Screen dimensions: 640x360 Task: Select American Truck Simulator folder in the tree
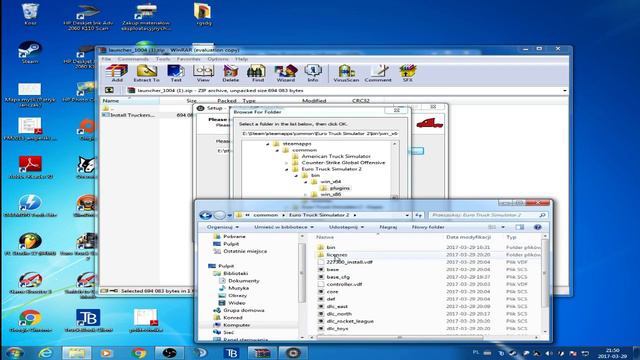click(336, 156)
